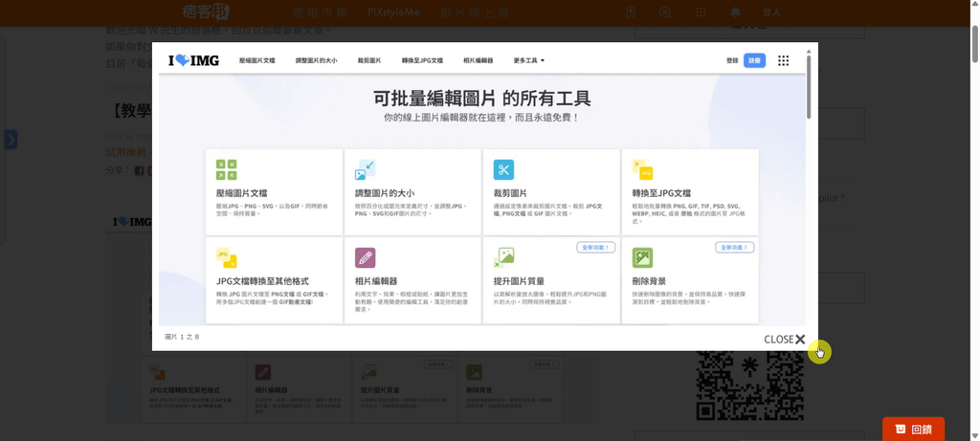Share via the Facebook icon next to 分享
Image resolution: width=980 pixels, height=441 pixels.
click(140, 170)
